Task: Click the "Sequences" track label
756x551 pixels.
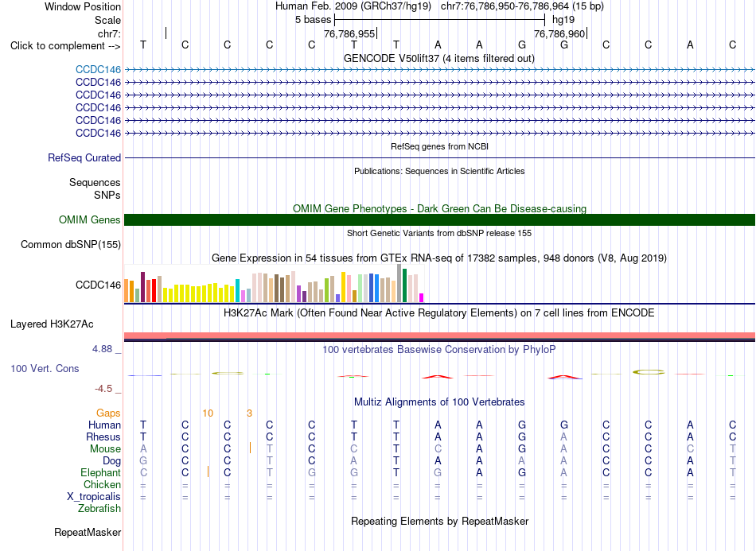Action: 95,183
